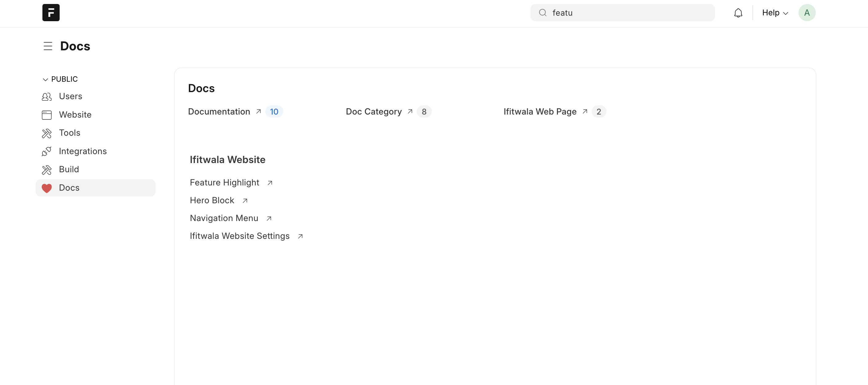Click the Tools sidebar icon
The width and height of the screenshot is (868, 385).
[x=46, y=133]
